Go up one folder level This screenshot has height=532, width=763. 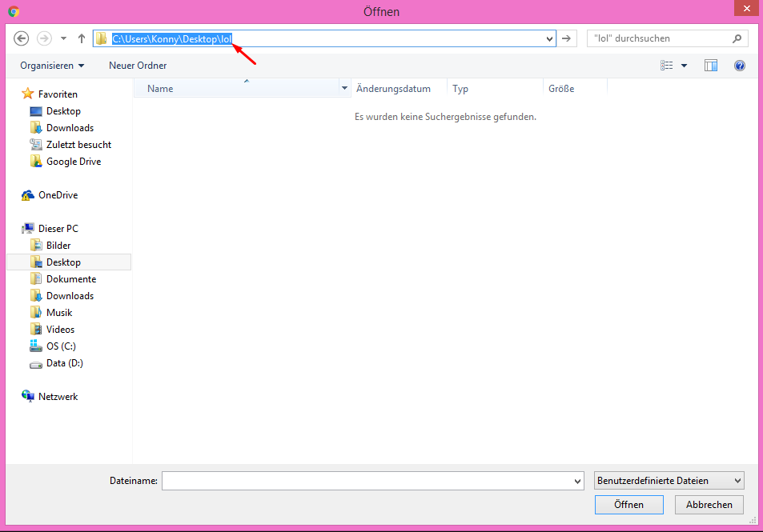[x=81, y=38]
